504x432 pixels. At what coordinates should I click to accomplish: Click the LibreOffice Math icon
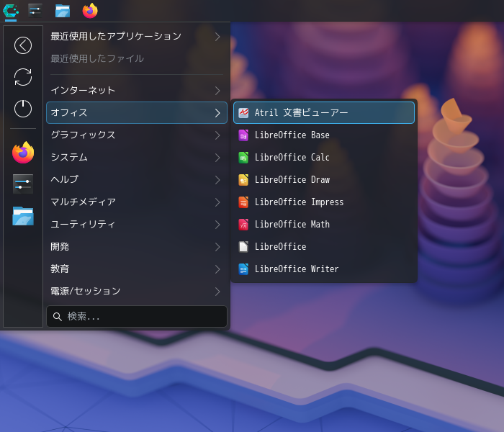(x=243, y=225)
